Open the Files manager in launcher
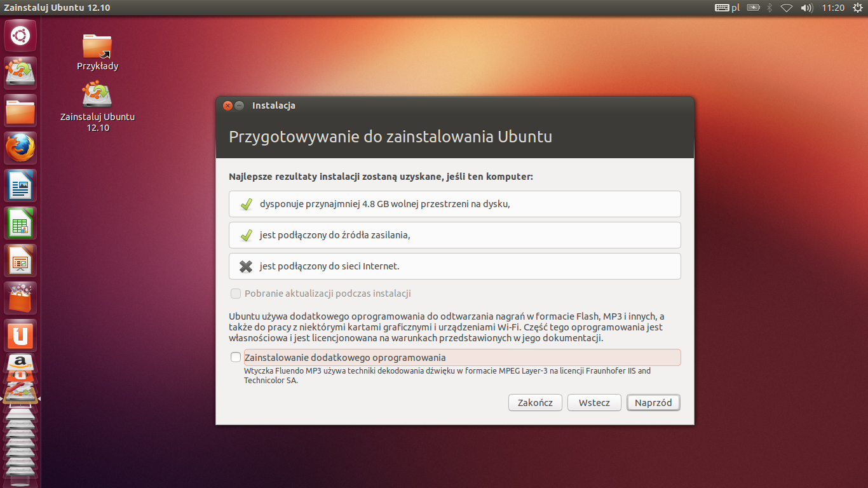868x488 pixels. [20, 111]
